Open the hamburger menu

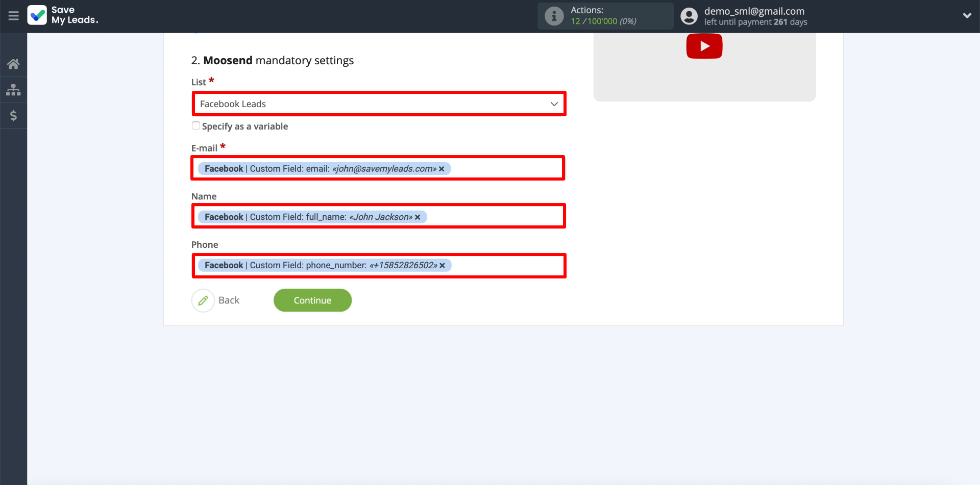click(14, 16)
